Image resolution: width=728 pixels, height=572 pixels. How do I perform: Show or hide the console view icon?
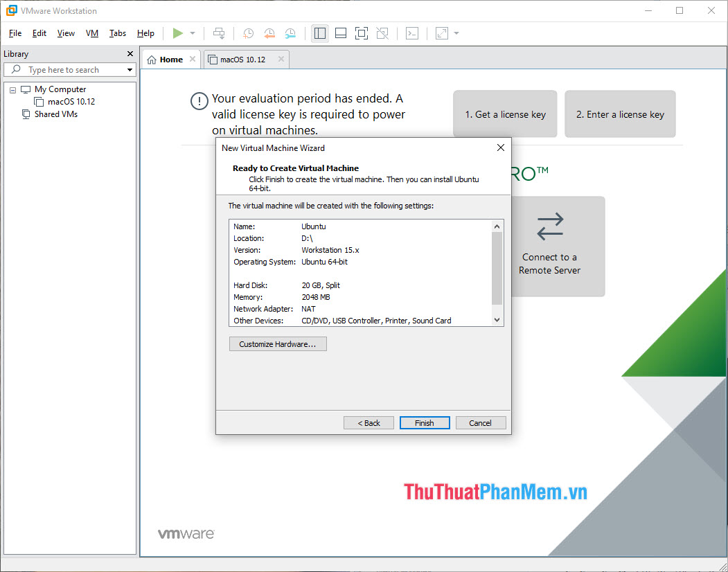(411, 33)
